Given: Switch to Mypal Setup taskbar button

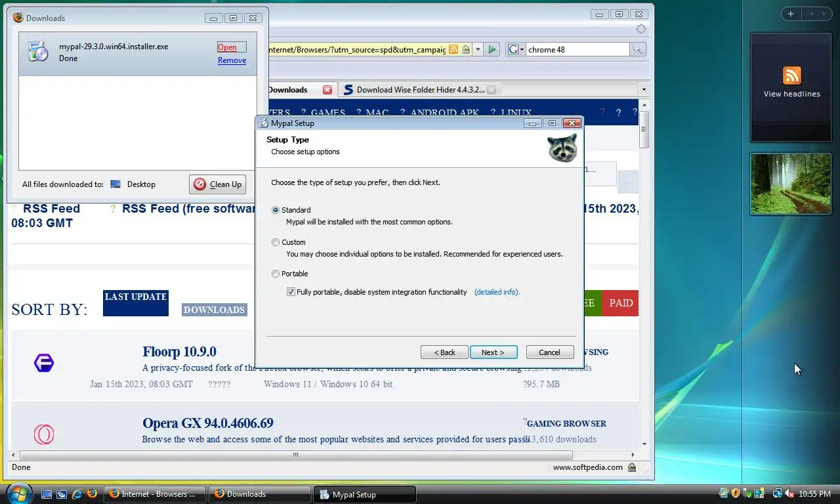Looking at the screenshot, I should (365, 494).
